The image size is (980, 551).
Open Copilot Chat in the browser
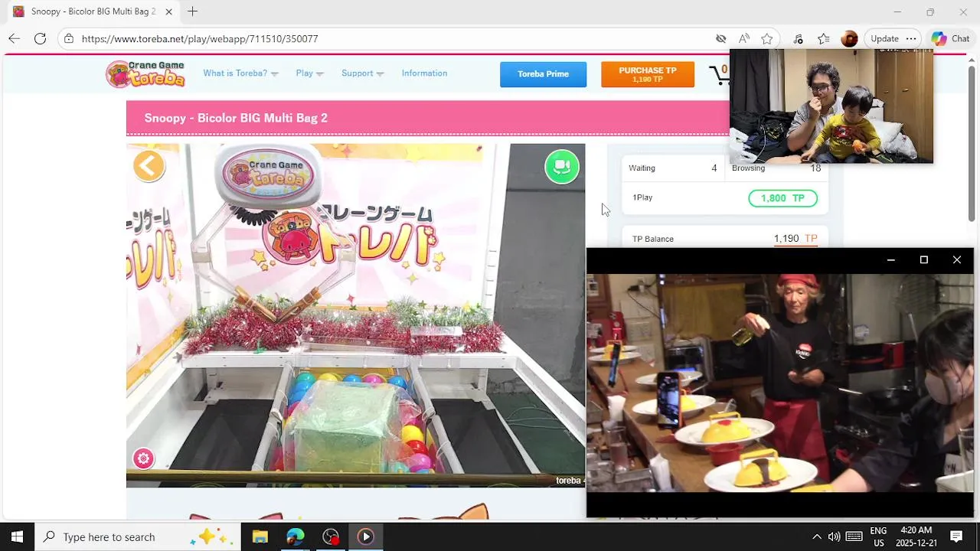click(x=951, y=38)
